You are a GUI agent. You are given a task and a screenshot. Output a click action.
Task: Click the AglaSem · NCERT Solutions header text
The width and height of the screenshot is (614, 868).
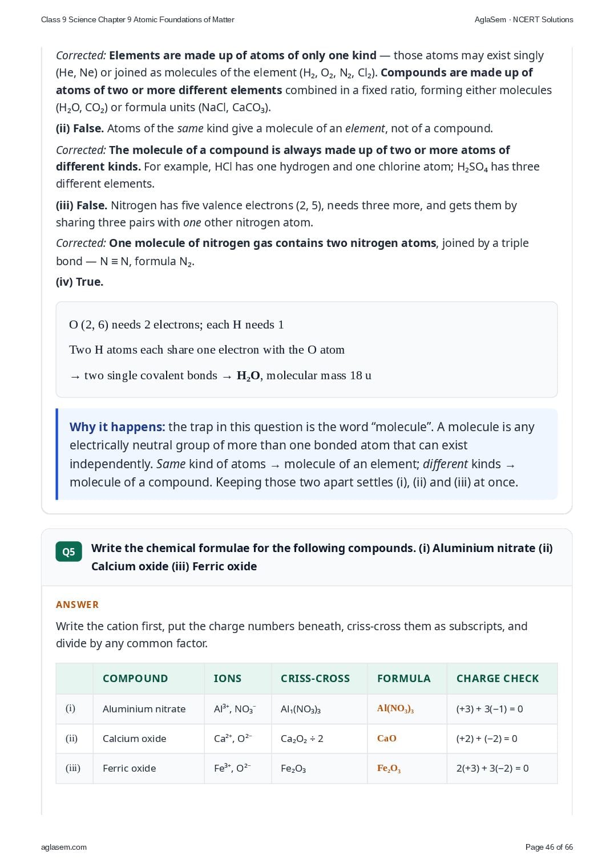coord(524,19)
